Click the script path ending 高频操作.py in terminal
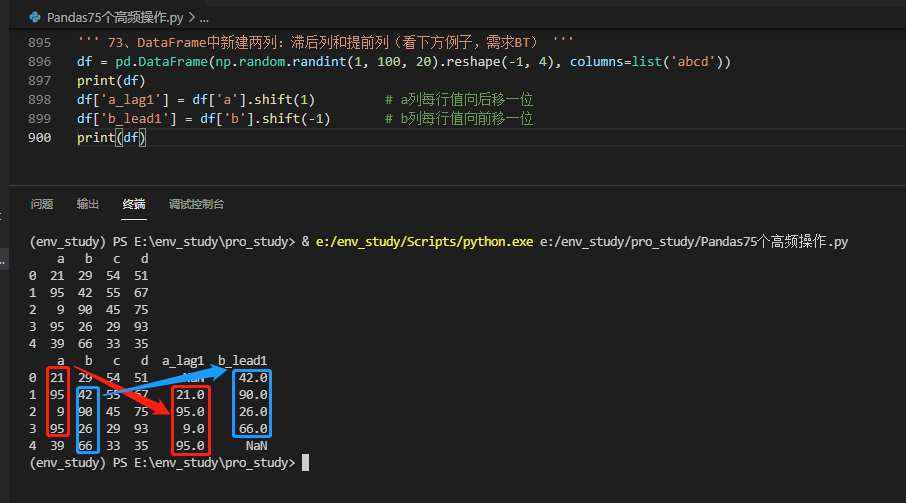This screenshot has height=503, width=906. 694,242
